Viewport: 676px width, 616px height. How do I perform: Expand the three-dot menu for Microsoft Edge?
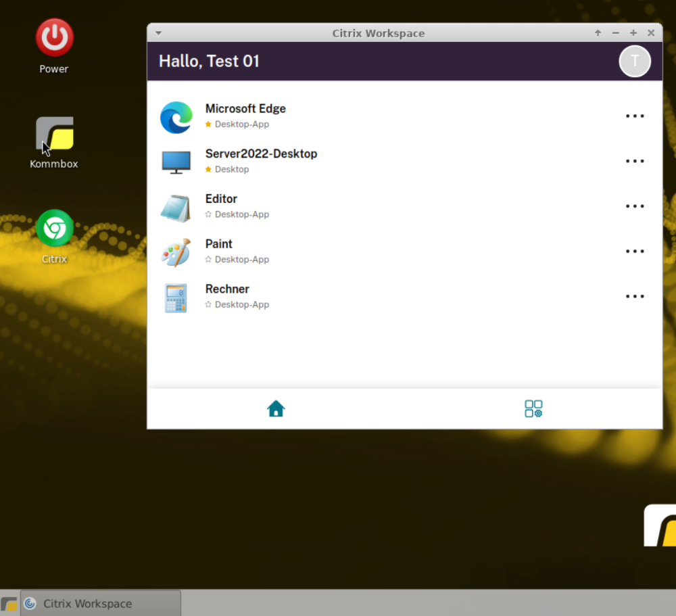coord(635,116)
